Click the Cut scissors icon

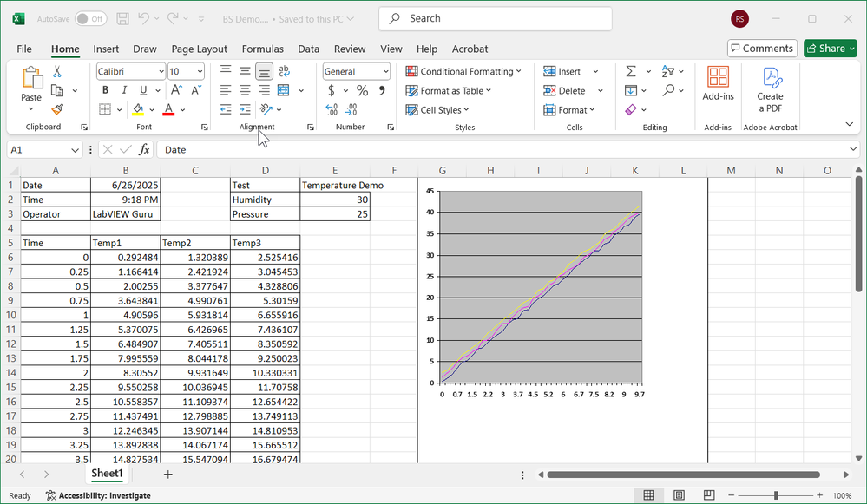click(x=57, y=72)
